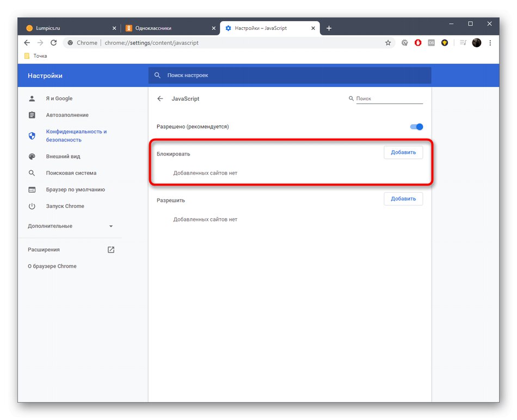Close the Одноклассники tab
Viewport: 517px width, 420px height.
click(214, 28)
